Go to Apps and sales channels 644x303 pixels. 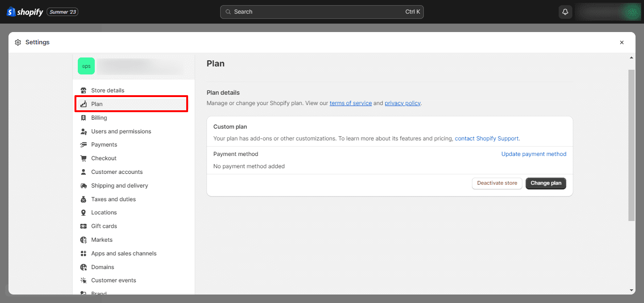coord(124,253)
